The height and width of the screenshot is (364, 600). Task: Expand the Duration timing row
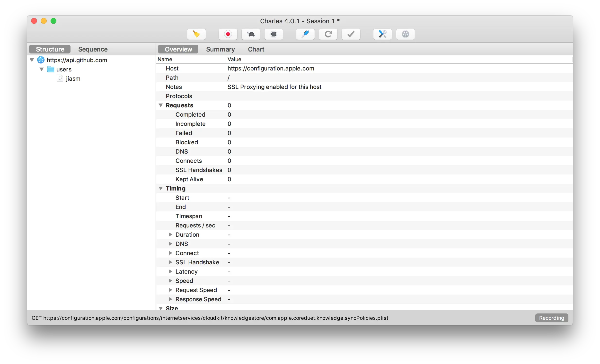point(170,234)
